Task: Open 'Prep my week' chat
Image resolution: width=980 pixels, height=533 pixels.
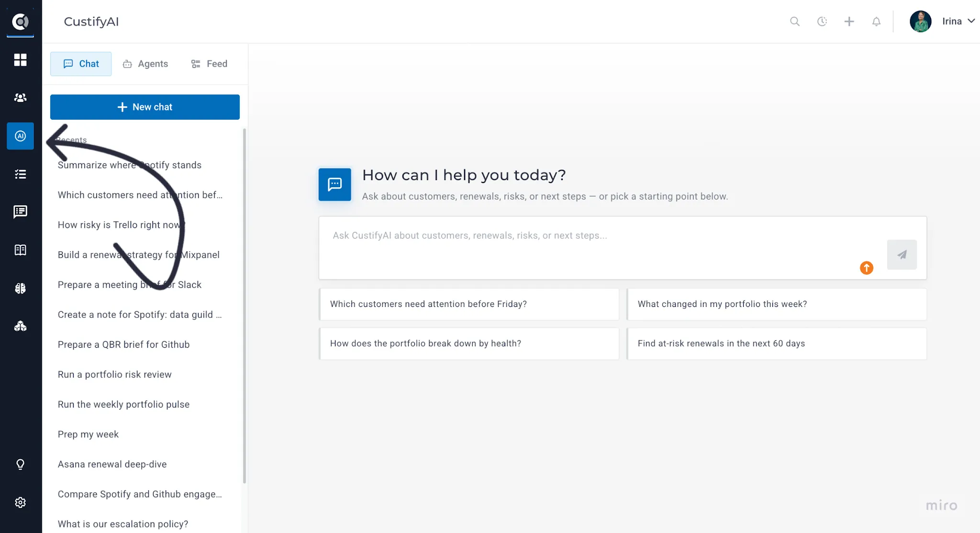Action: click(89, 434)
